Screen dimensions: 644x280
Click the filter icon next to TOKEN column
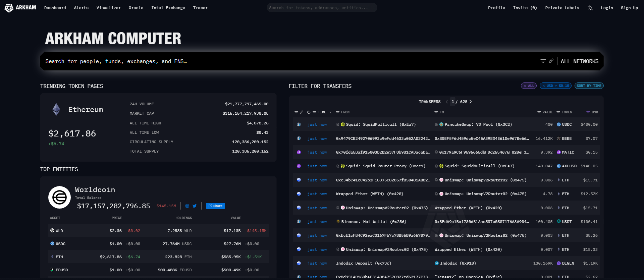pos(558,112)
